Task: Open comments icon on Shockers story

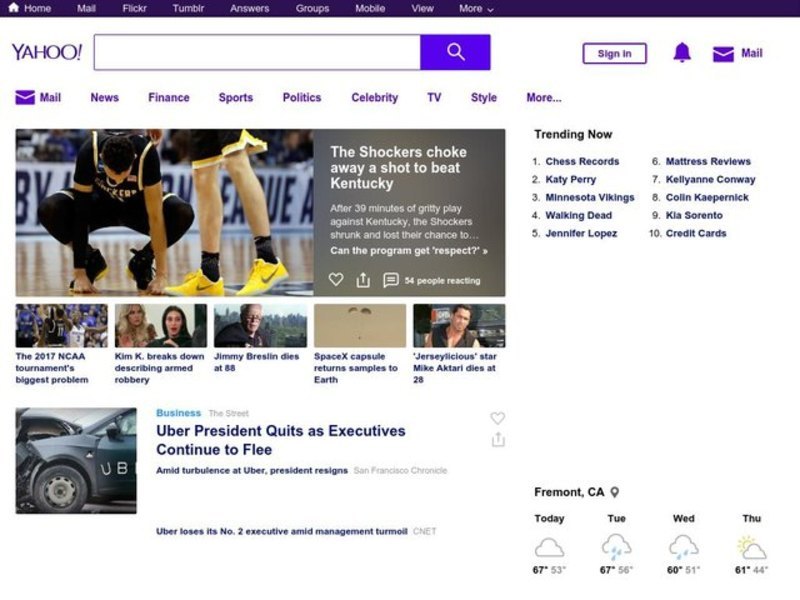Action: click(391, 280)
